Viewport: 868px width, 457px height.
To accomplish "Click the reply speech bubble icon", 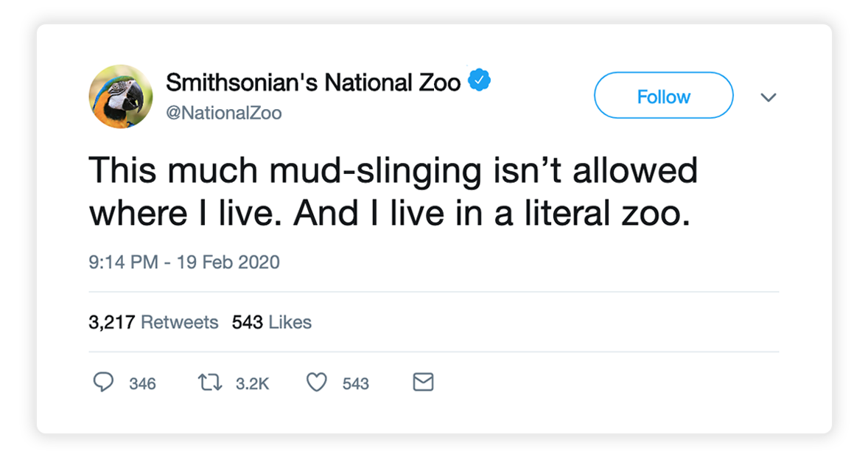I will tap(103, 383).
